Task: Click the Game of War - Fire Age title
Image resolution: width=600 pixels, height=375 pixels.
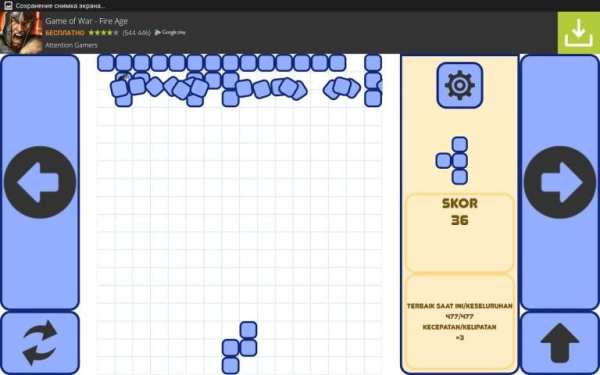Action: 86,21
